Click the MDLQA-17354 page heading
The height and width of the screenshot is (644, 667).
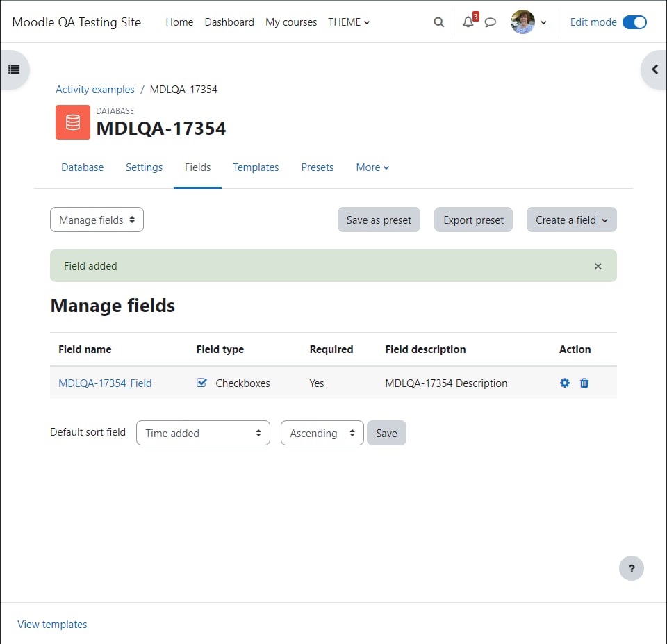click(x=160, y=129)
